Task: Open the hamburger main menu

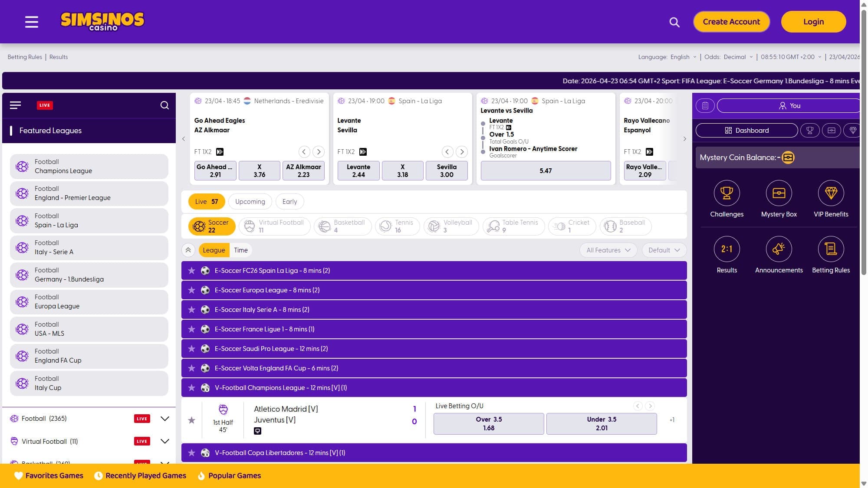Action: click(32, 22)
